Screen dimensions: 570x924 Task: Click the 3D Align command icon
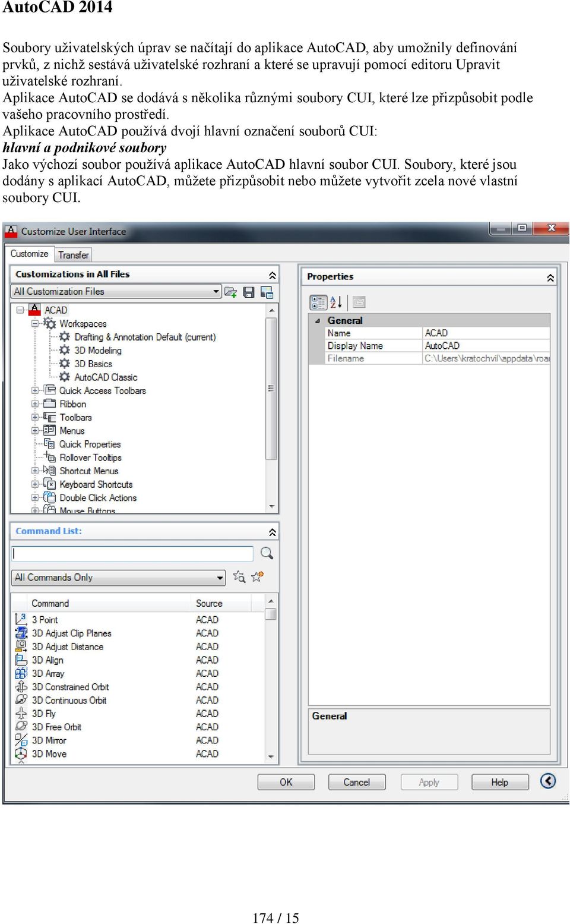point(21,660)
